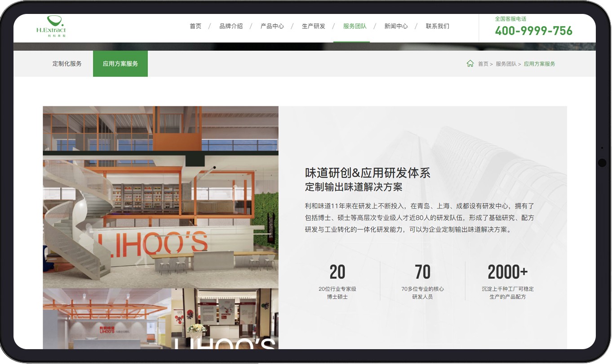This screenshot has height=364, width=612.
Task: Switch to the 定制化服务 tab
Action: [x=67, y=64]
